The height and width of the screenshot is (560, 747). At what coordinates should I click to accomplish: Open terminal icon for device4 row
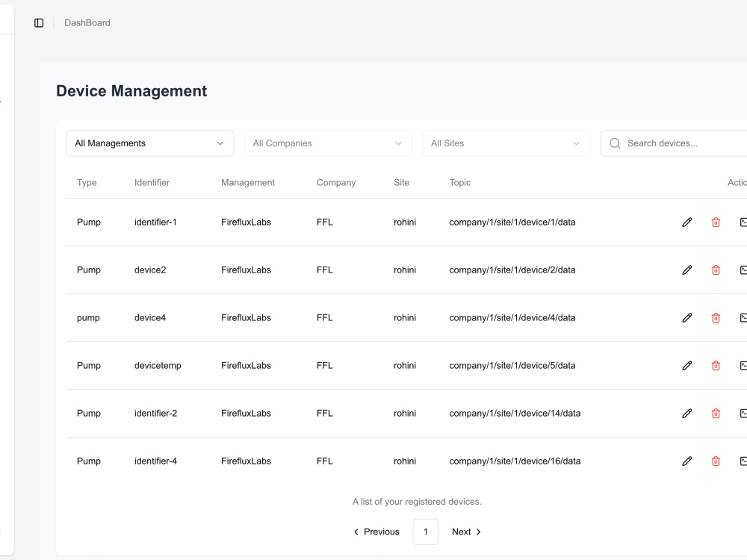pyautogui.click(x=743, y=317)
